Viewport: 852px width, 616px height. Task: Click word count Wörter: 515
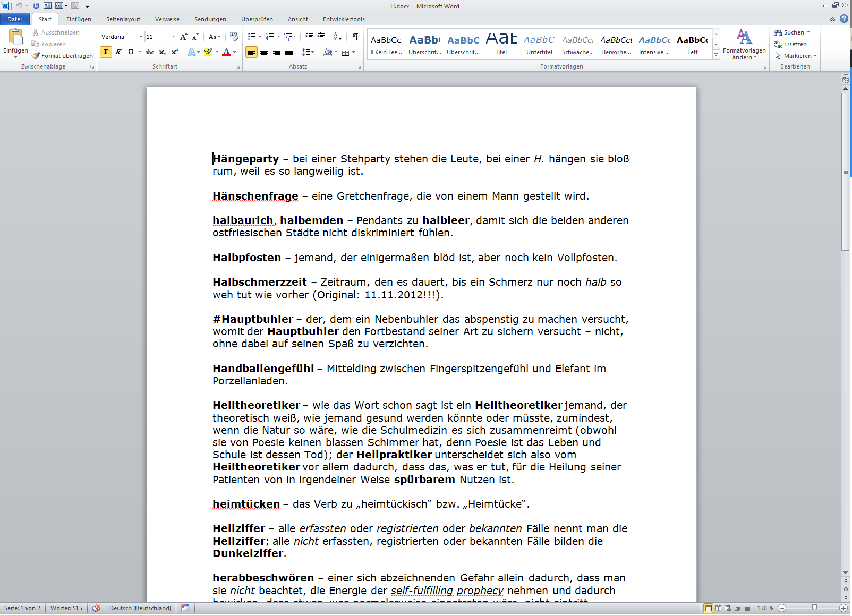[66, 608]
